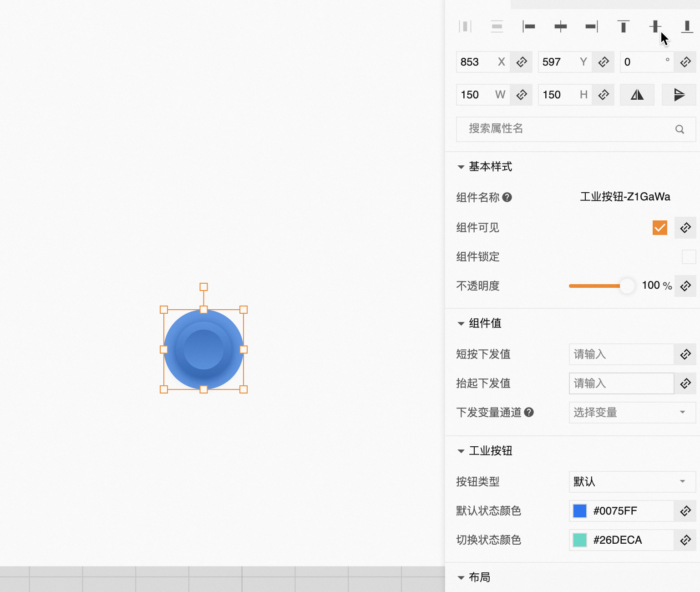Bind data to 组件可见

point(685,228)
